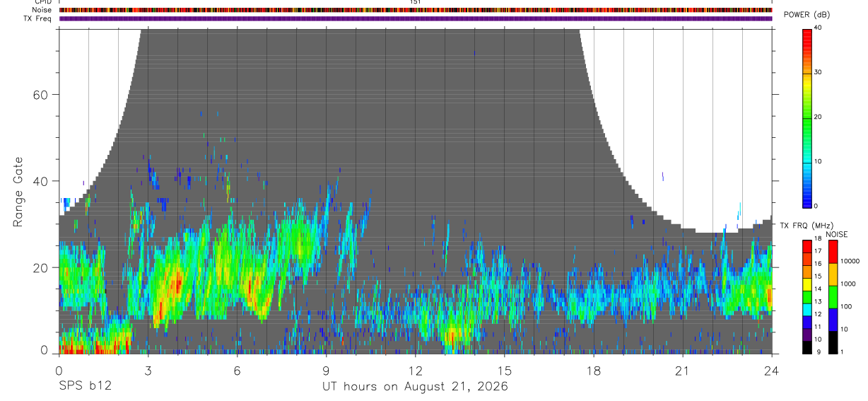868x401 pixels.
Task: Click the 12 MHz cyan TX FRQ swatch
Action: [807, 309]
